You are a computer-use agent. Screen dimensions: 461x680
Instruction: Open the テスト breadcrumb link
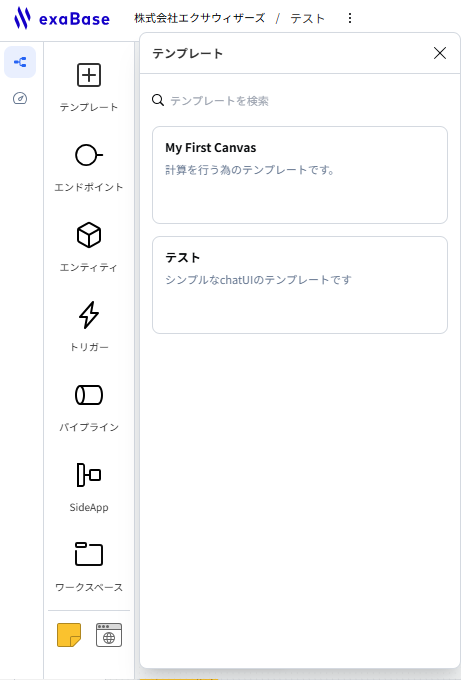(x=307, y=19)
